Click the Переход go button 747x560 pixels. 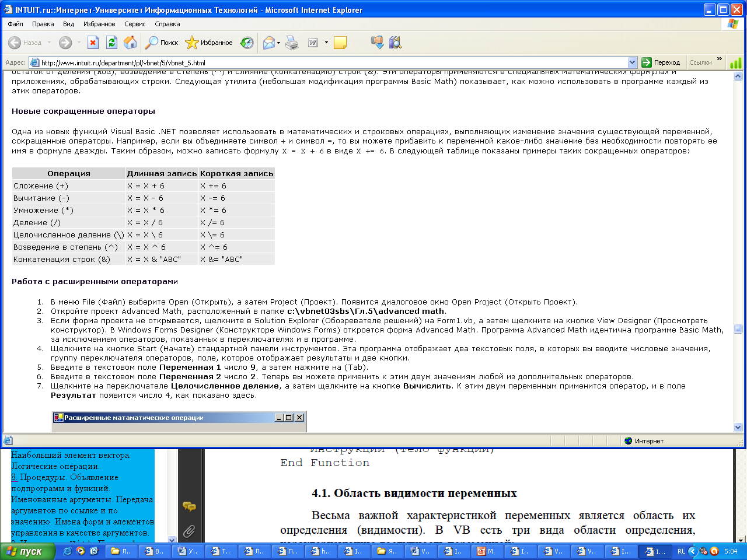click(x=662, y=62)
